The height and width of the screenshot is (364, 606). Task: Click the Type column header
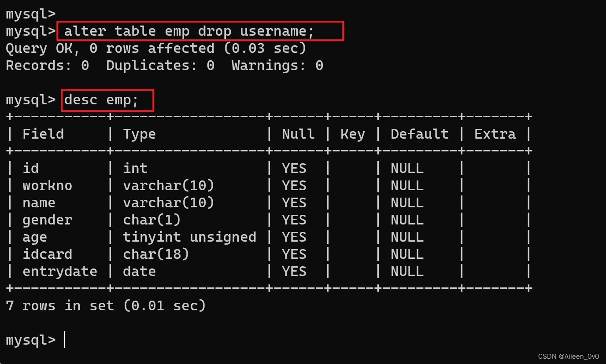click(x=139, y=134)
